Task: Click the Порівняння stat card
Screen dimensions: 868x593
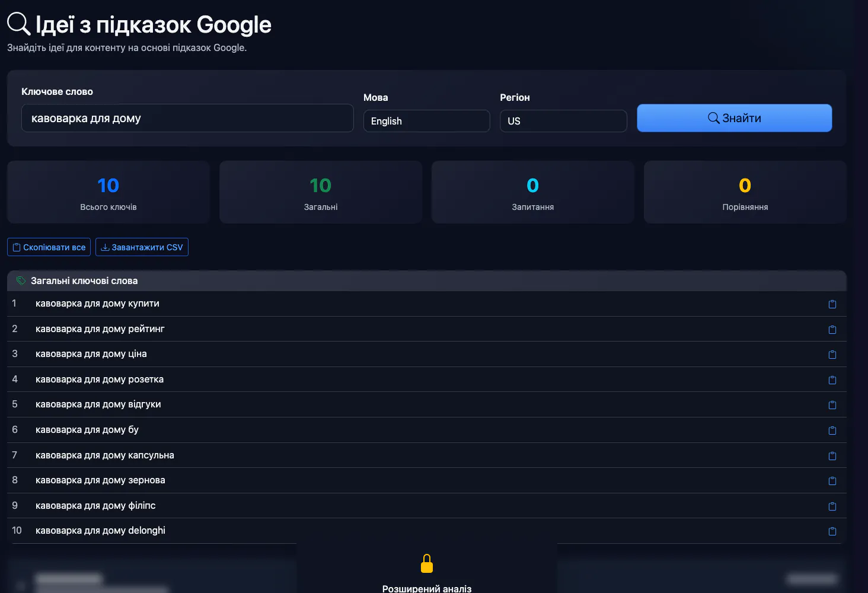Action: click(x=745, y=192)
